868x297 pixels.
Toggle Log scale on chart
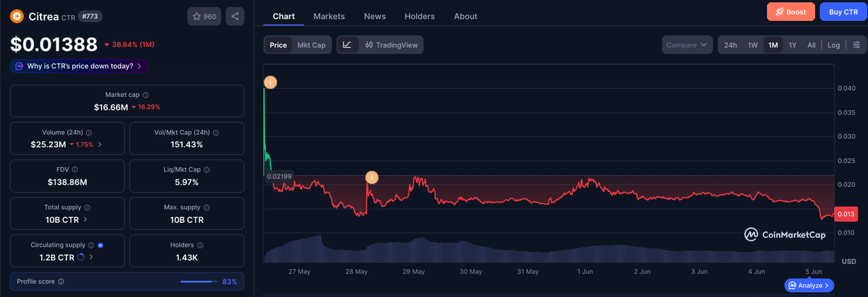click(833, 45)
